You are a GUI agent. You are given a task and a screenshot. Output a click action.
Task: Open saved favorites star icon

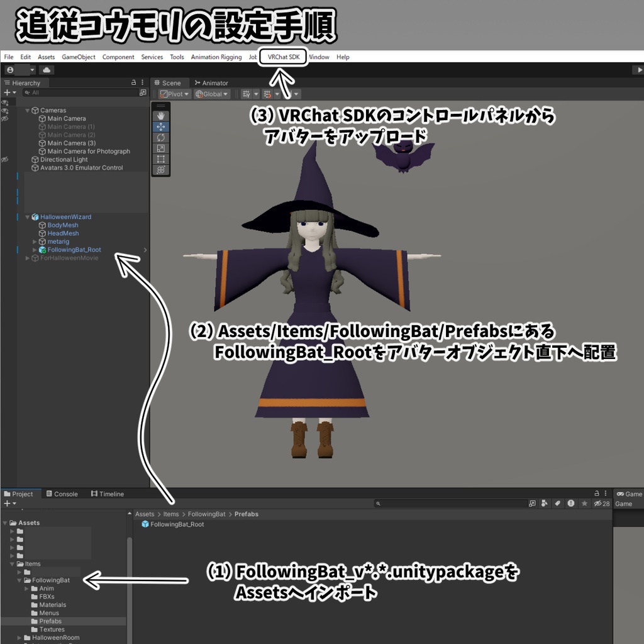pos(584,504)
